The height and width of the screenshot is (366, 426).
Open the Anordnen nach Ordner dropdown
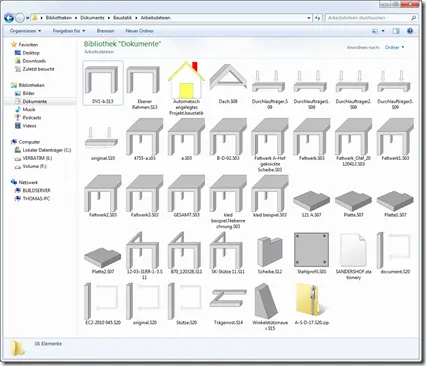[x=394, y=47]
